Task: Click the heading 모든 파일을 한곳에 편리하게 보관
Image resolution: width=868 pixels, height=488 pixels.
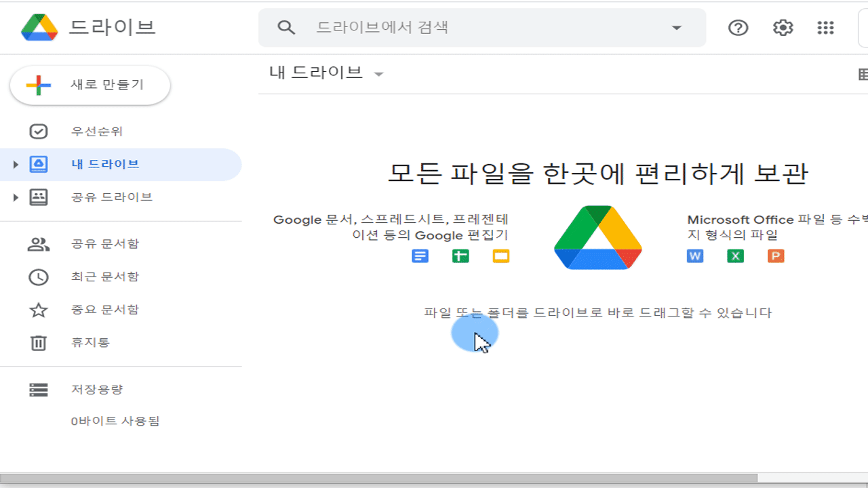Action: [598, 174]
